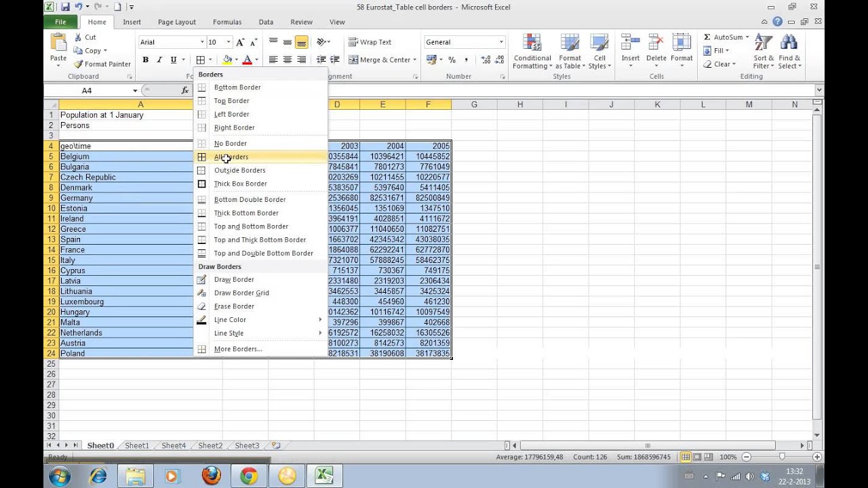Click the Fill Color paint bucket
This screenshot has height=488, width=868.
227,60
